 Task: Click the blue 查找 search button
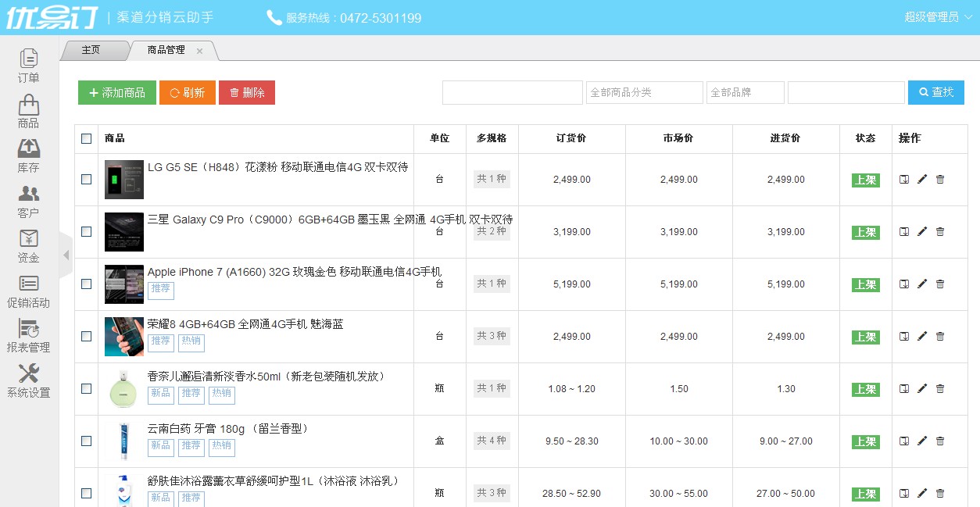coord(936,92)
